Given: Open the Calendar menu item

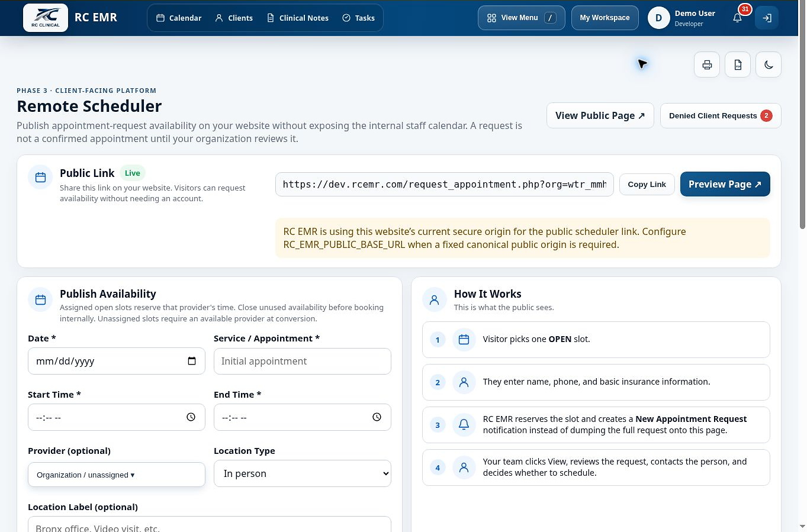Looking at the screenshot, I should 179,18.
